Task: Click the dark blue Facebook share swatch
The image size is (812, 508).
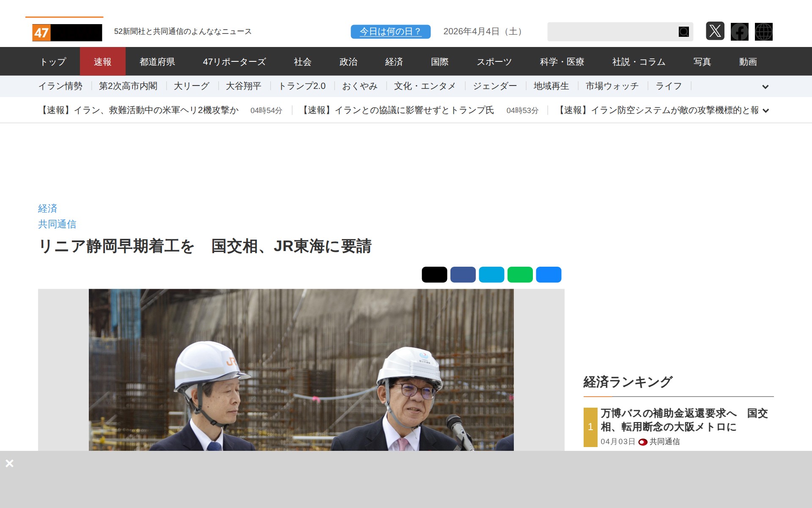Action: point(463,275)
